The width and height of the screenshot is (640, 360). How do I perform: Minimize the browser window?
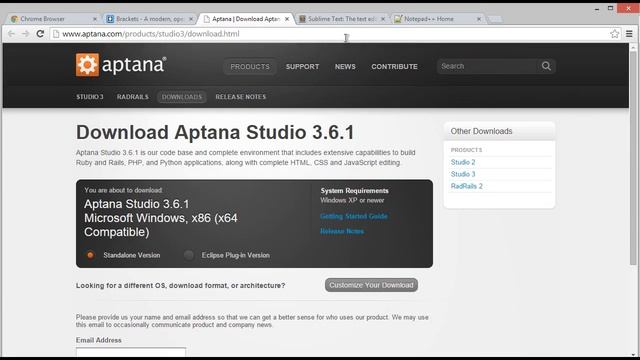click(x=597, y=9)
